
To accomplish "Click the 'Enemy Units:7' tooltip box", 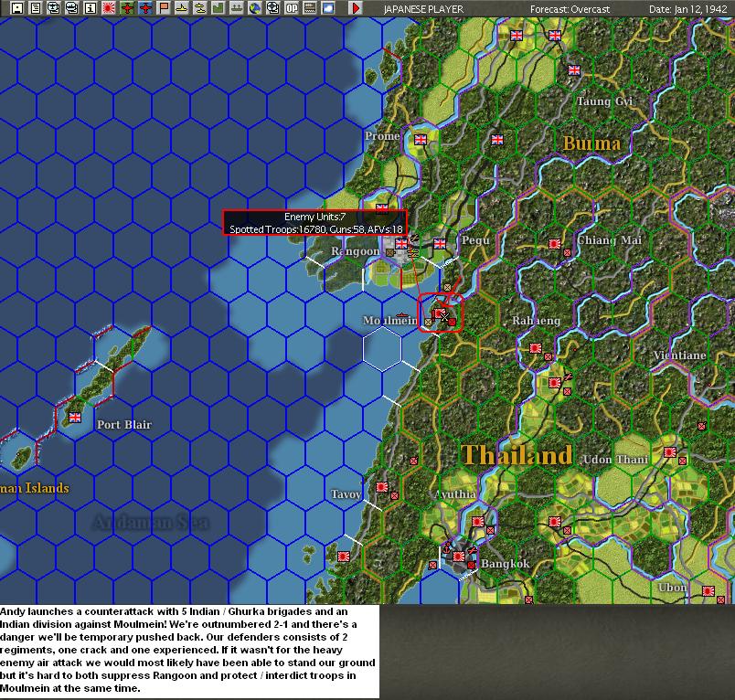I will click(315, 223).
